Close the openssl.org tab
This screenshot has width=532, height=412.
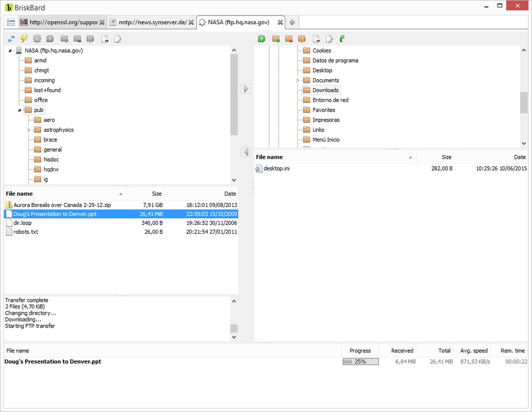pos(102,22)
